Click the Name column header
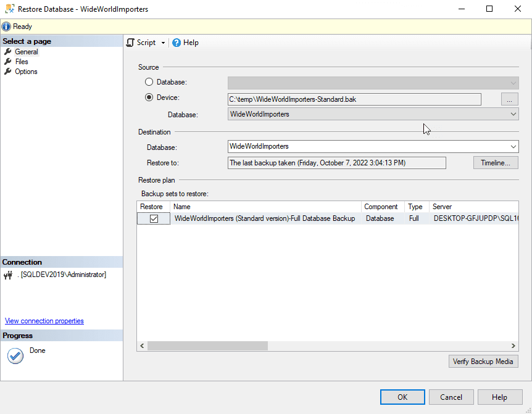Screen dimensions: 532x414 (265, 207)
